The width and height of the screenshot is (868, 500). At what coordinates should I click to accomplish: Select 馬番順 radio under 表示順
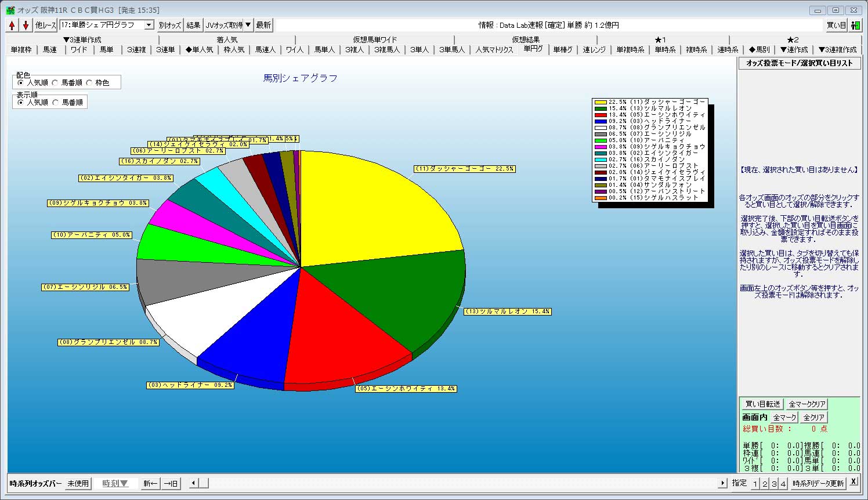click(56, 103)
